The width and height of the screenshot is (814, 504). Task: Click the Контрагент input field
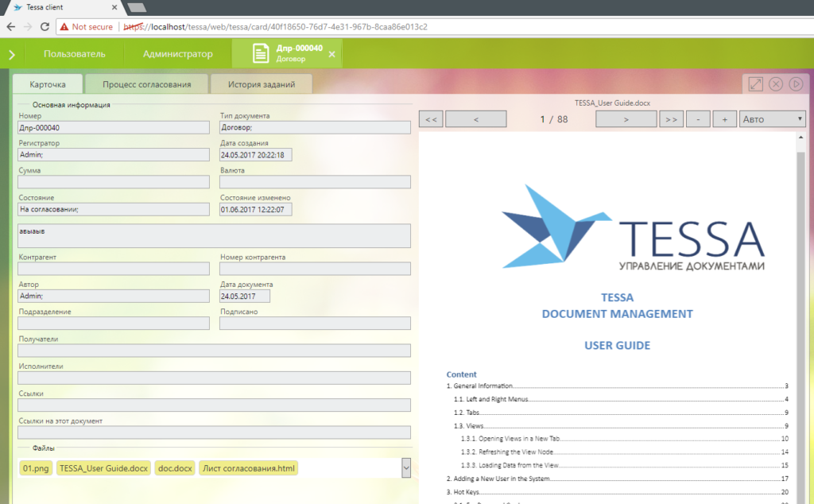114,269
